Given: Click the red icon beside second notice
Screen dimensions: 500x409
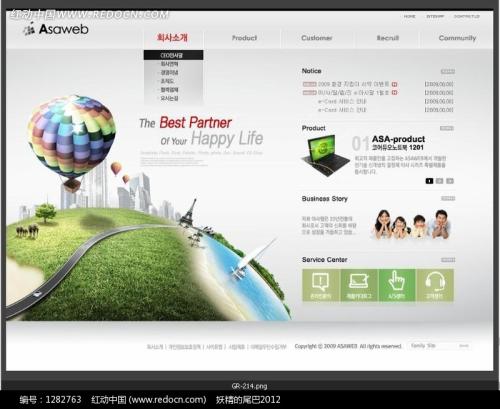Looking at the screenshot, I should 394,93.
